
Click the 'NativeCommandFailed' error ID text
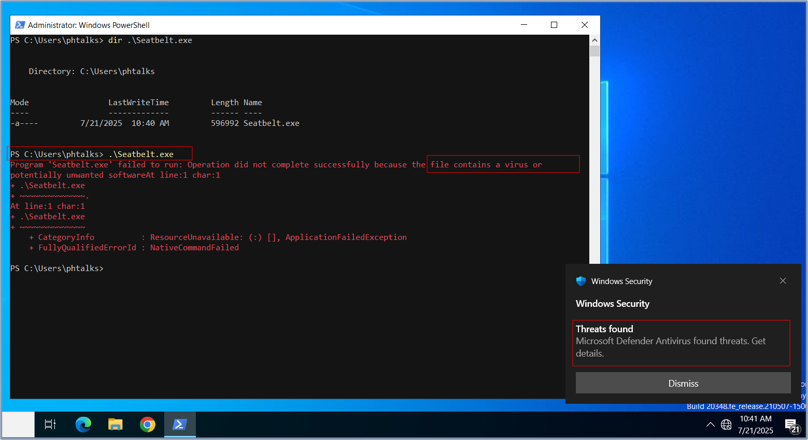194,248
